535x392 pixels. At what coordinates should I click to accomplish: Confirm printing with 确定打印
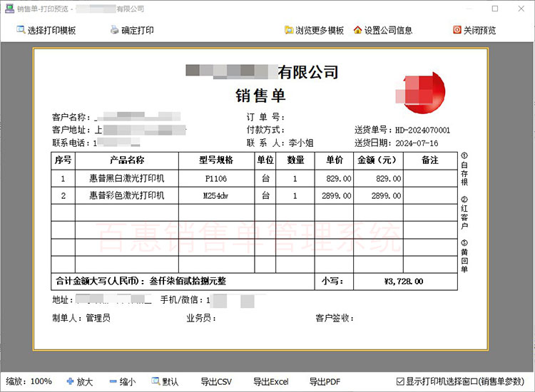tap(133, 30)
